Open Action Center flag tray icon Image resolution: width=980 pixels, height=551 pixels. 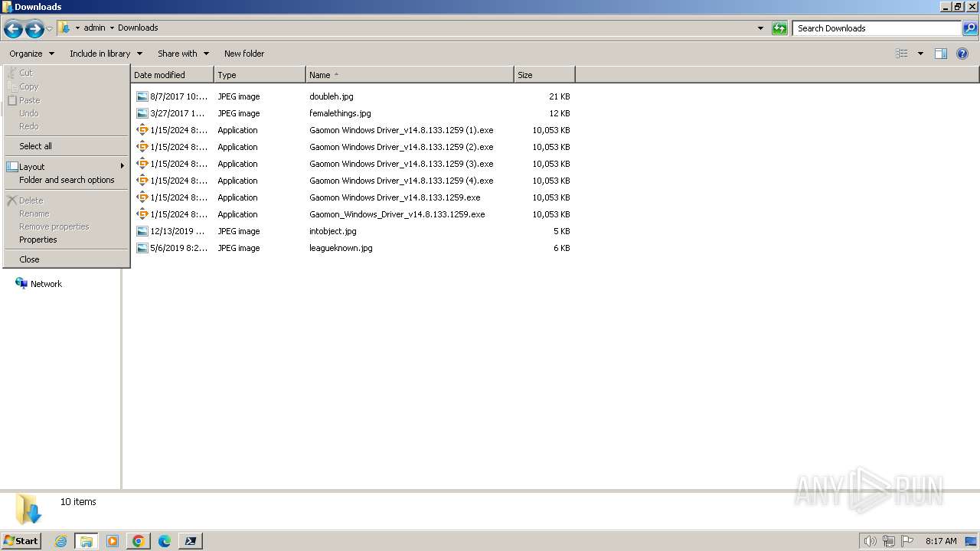[907, 541]
